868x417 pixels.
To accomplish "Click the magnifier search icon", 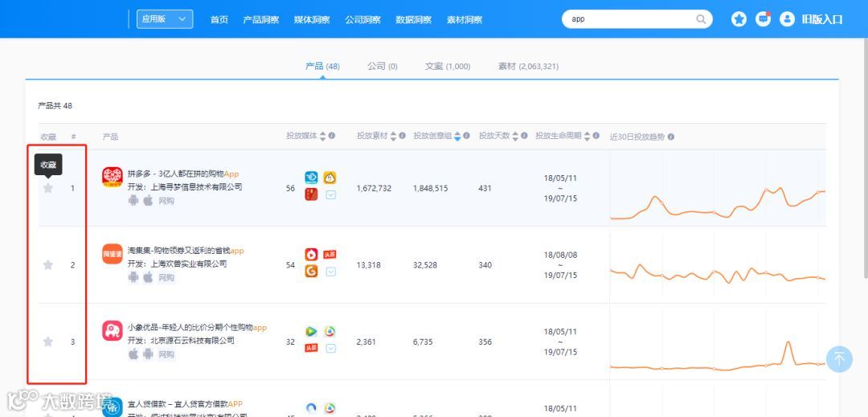I will 701,19.
